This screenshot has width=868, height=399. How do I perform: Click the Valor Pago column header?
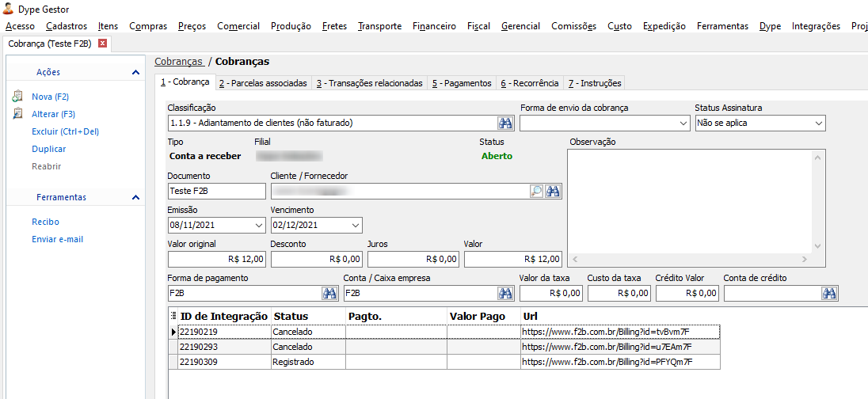(x=483, y=316)
